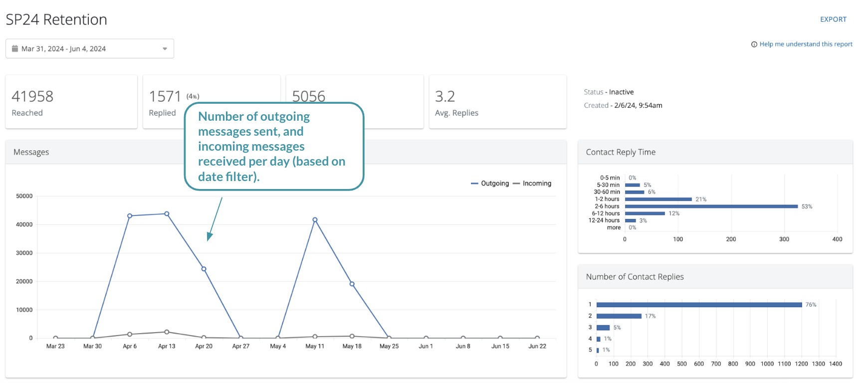
Task: Select the 1-2 hours reply time bar
Action: [x=658, y=199]
